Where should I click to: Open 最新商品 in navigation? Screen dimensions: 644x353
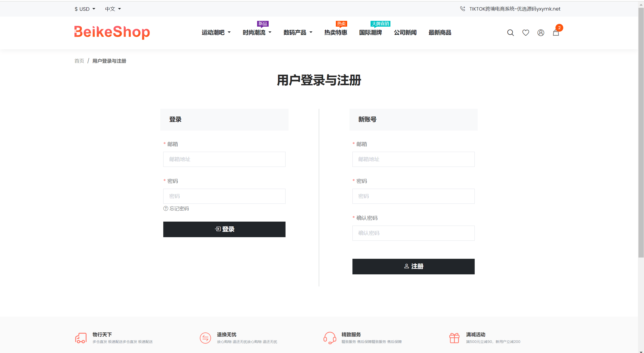(440, 33)
